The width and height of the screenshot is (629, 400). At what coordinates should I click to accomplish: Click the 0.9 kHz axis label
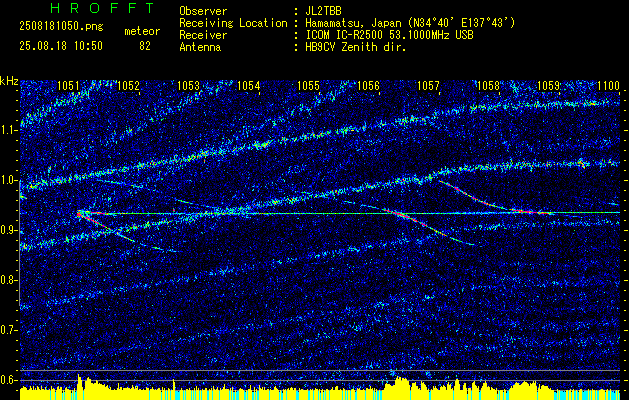8,230
